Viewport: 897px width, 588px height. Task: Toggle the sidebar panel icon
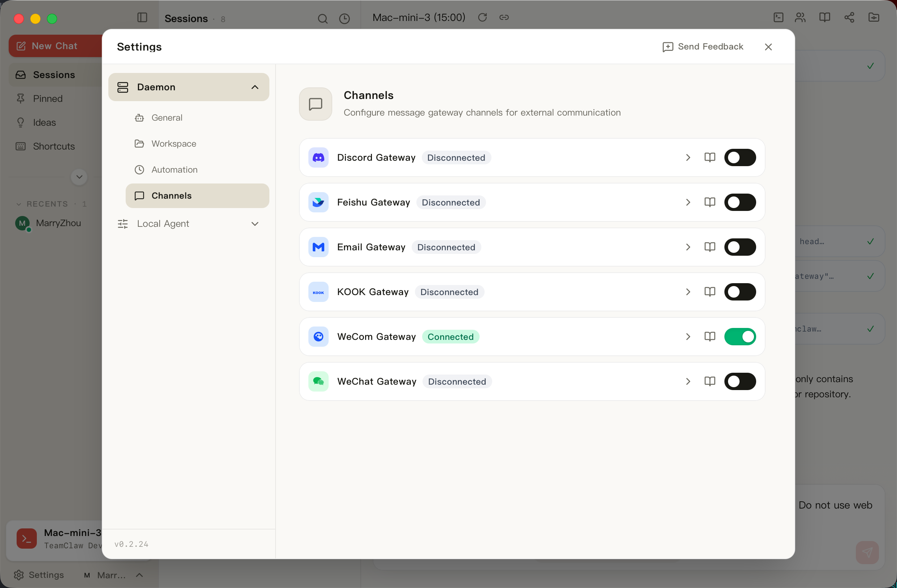pos(142,18)
